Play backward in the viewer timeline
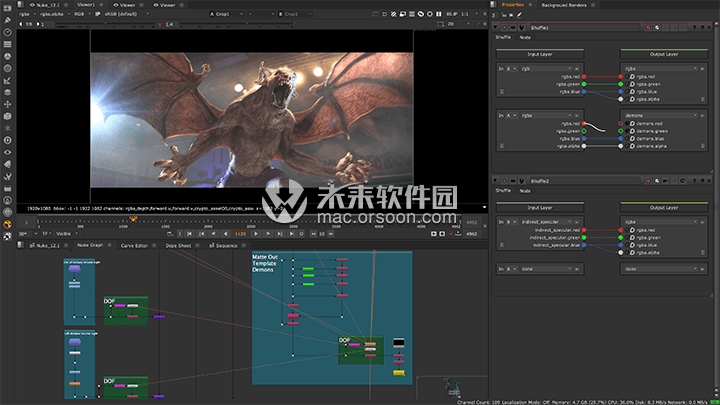Viewport: 720px width, 405px height. click(225, 234)
